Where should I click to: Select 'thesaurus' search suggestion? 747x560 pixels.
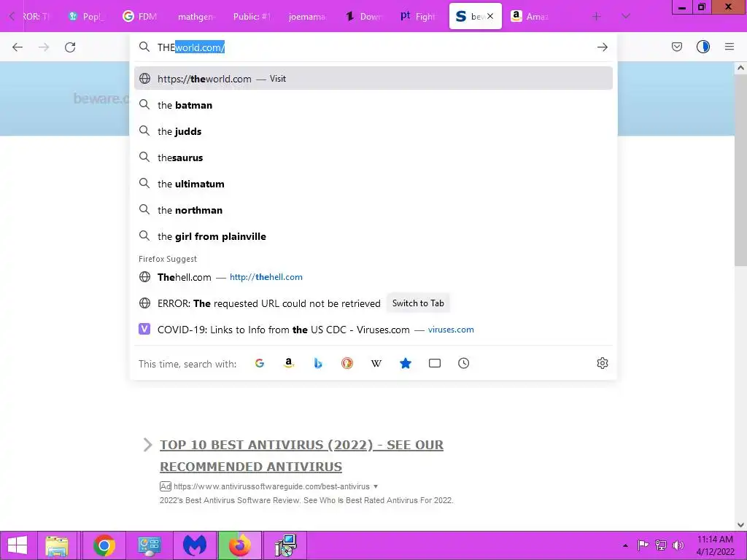[x=373, y=157]
